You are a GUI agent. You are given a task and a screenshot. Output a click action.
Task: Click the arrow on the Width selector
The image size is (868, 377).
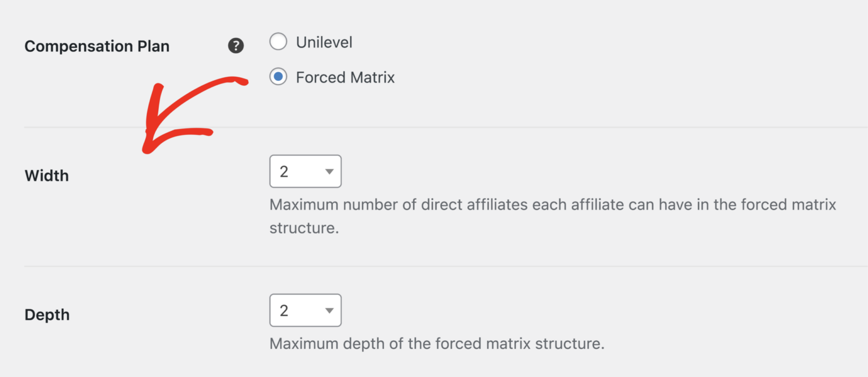click(x=329, y=171)
